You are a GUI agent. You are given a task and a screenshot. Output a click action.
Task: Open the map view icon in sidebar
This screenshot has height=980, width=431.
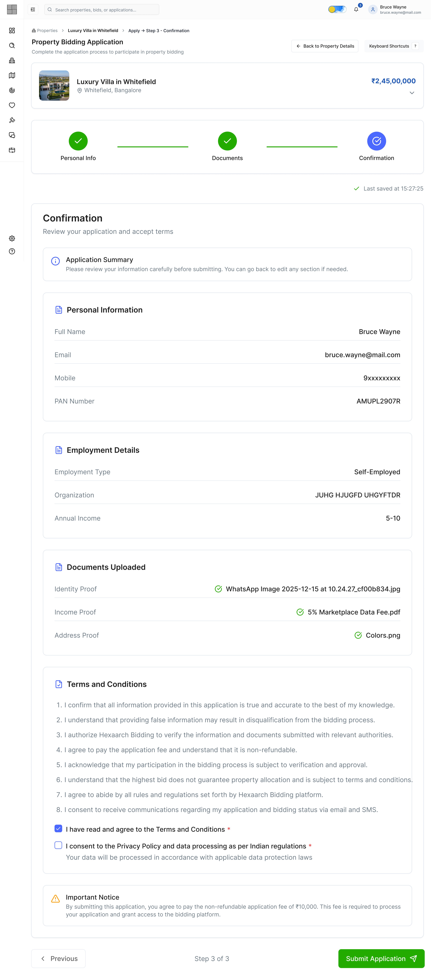point(12,75)
